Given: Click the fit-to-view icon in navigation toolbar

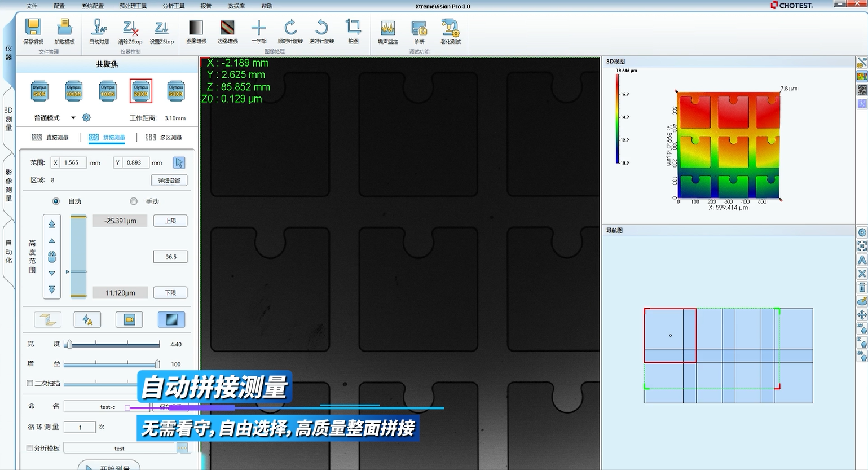Looking at the screenshot, I should coord(862,246).
